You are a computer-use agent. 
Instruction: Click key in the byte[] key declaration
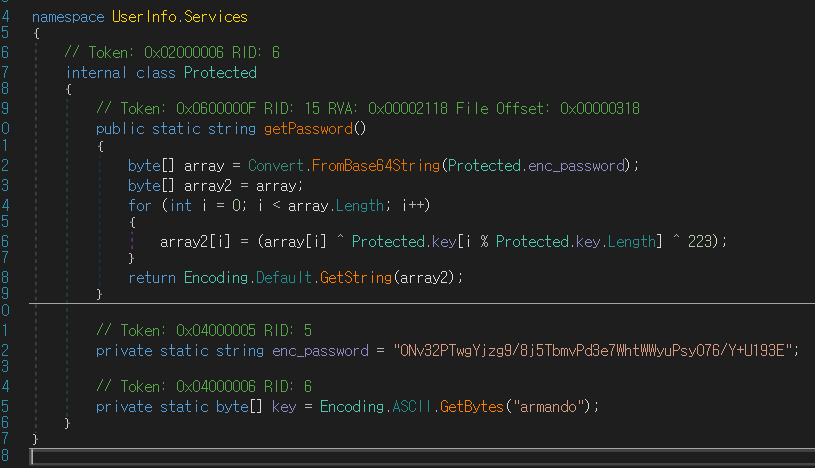(284, 407)
